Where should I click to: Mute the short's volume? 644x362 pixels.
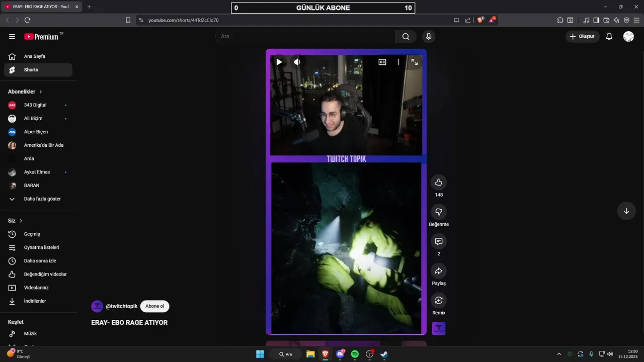pos(297,62)
